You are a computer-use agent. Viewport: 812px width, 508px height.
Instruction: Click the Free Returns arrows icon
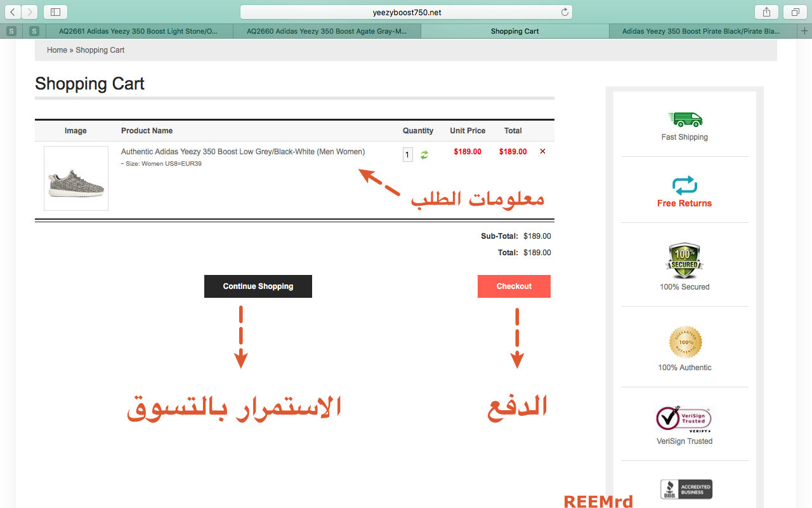(684, 185)
